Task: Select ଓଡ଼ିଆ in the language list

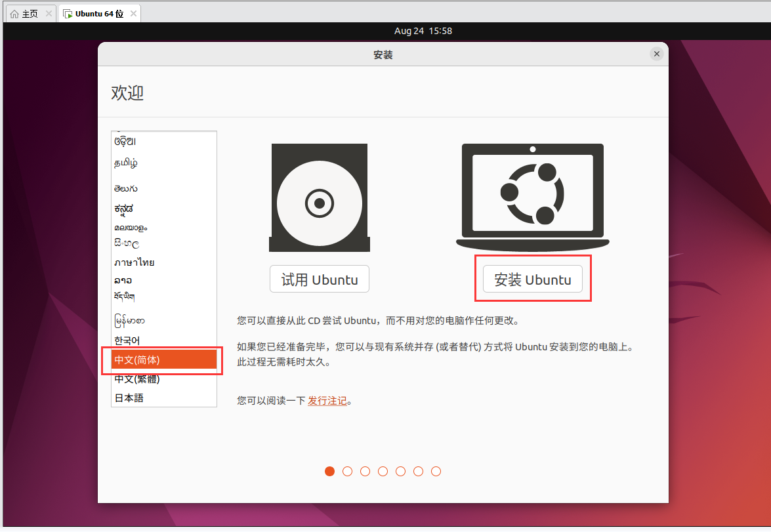Action: 164,142
